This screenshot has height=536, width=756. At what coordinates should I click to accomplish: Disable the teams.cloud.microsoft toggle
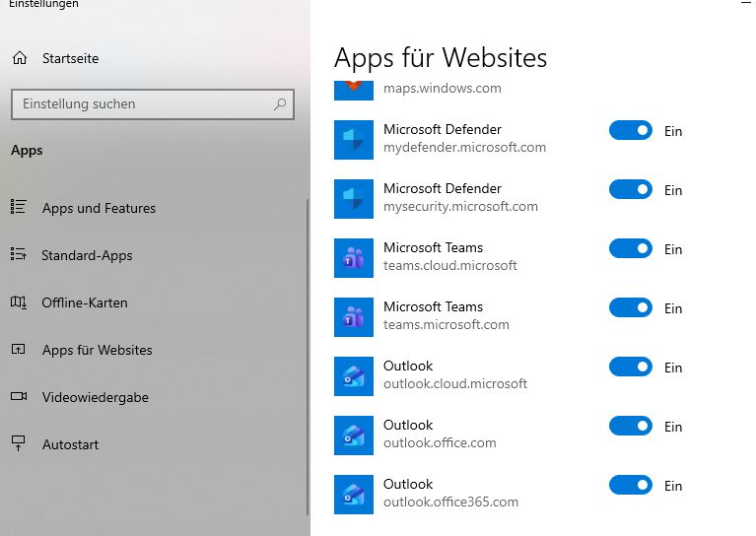point(630,248)
